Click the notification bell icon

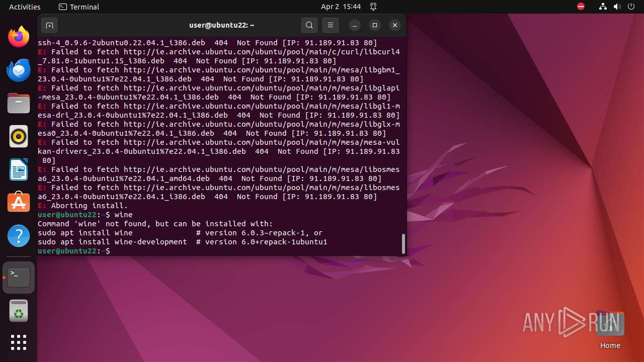tap(373, 7)
